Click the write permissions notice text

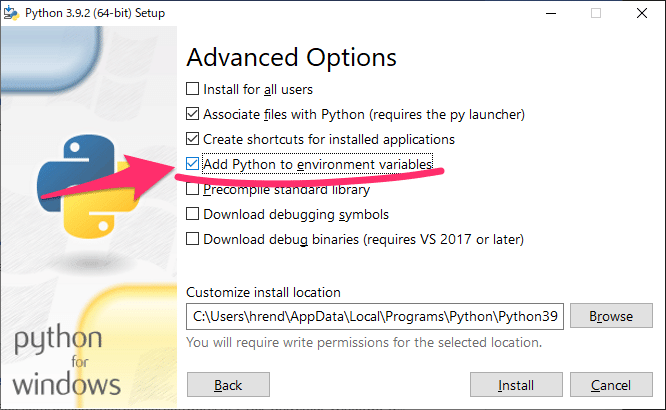[x=364, y=342]
